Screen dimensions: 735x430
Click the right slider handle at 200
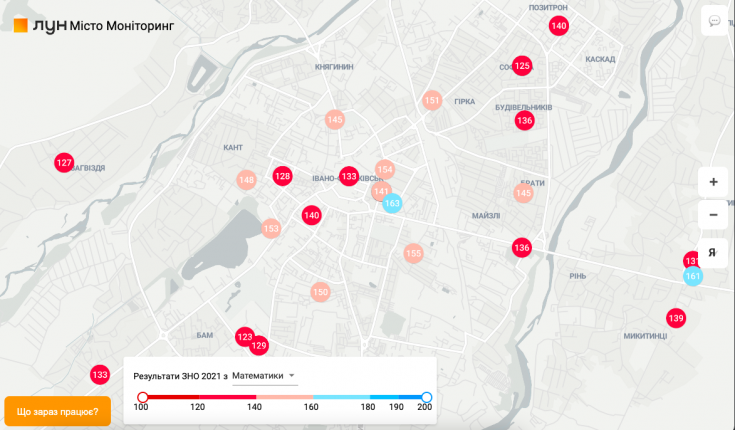(426, 397)
